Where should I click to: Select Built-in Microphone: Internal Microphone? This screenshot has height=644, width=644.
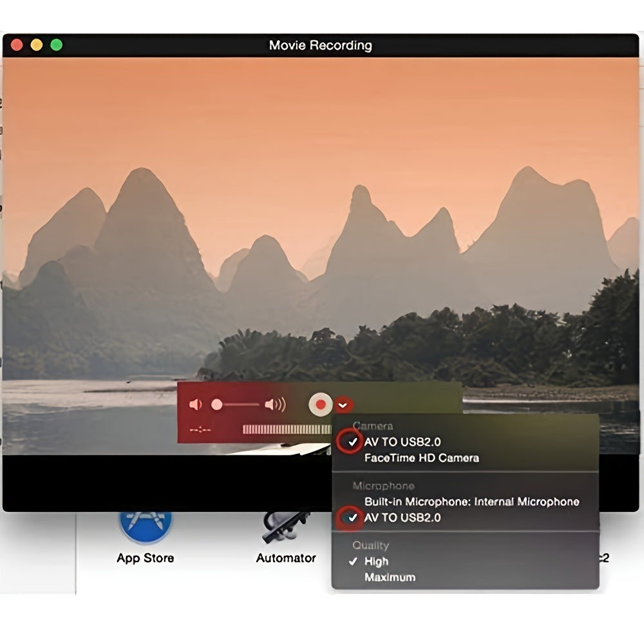click(x=471, y=502)
